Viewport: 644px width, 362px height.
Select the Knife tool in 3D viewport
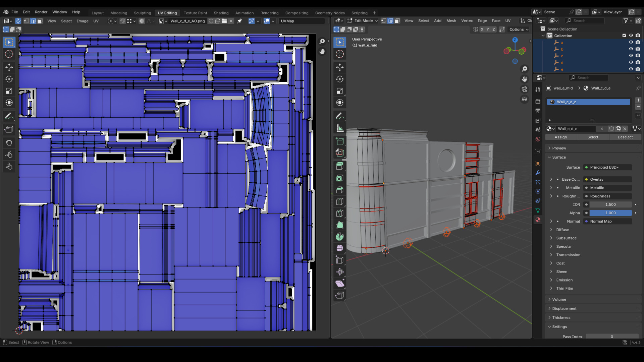[339, 213]
